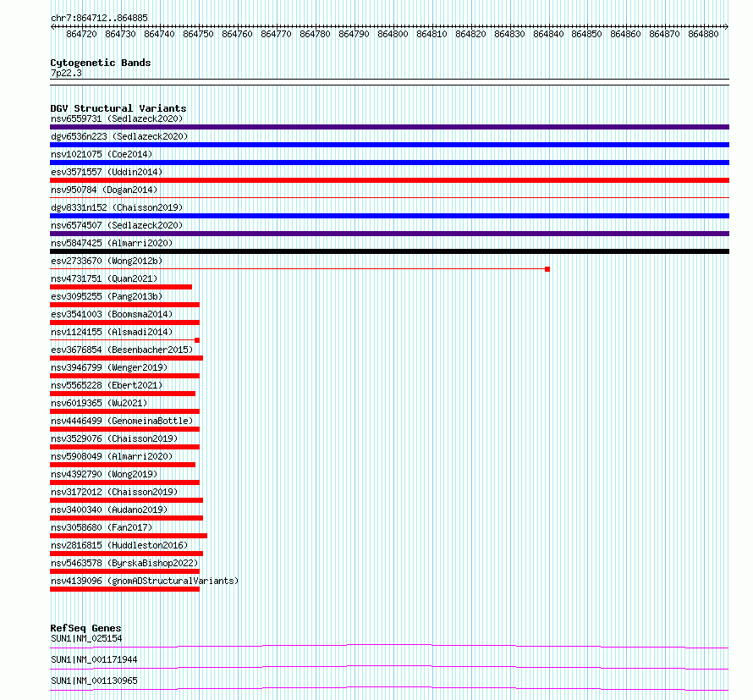The height and width of the screenshot is (700, 753).
Task: Open variant nsv1021075 (Coe2014)
Action: 102,154
